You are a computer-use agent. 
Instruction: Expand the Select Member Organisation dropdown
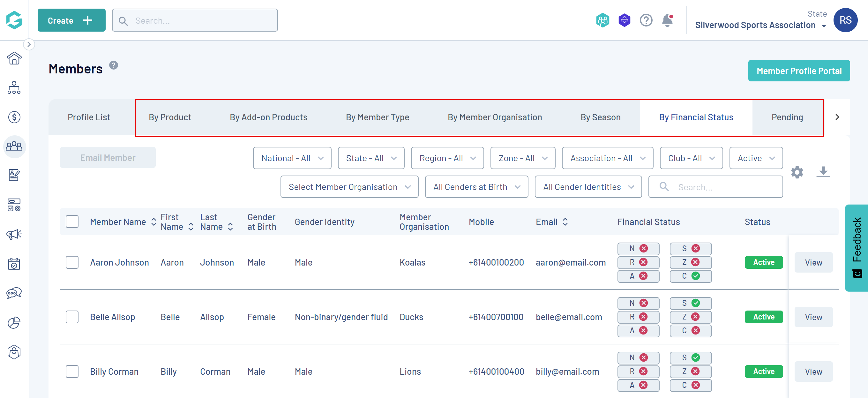click(349, 187)
